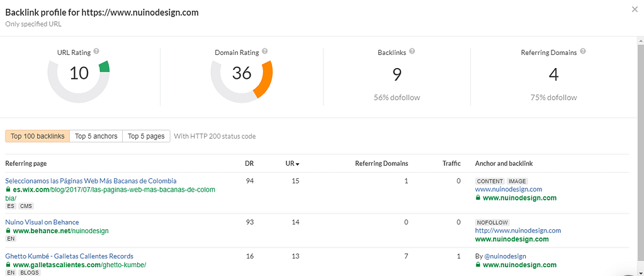
Task: Open the green backlink in Behance row
Action: (x=512, y=239)
